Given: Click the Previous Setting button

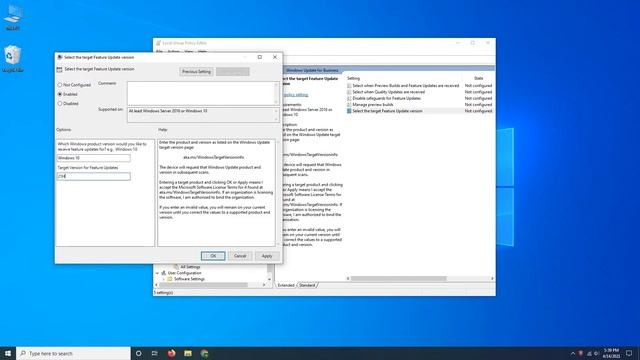Looking at the screenshot, I should click(196, 71).
